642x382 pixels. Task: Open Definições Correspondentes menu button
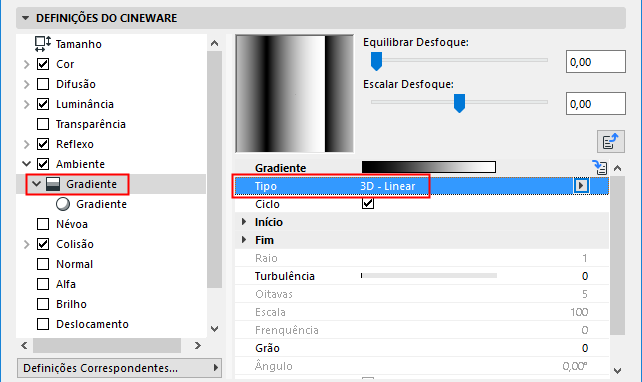pyautogui.click(x=120, y=368)
